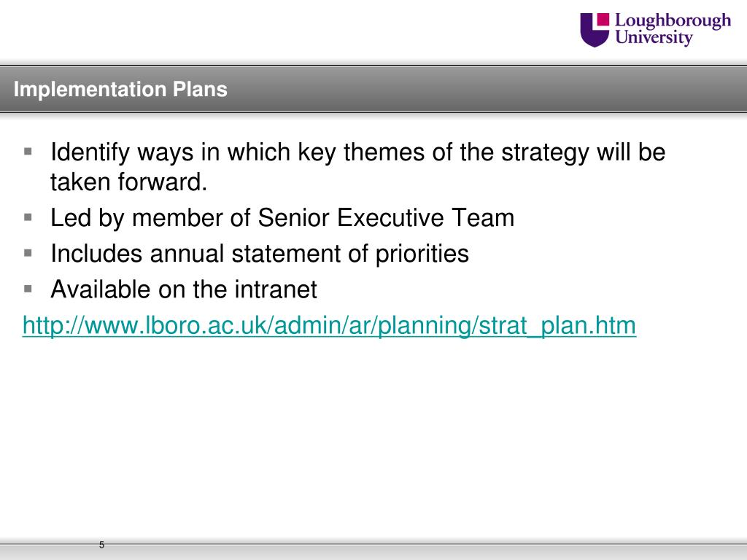Click the bullet icon beside Includes annual statement
This screenshot has height=560, width=747.
tap(28, 253)
